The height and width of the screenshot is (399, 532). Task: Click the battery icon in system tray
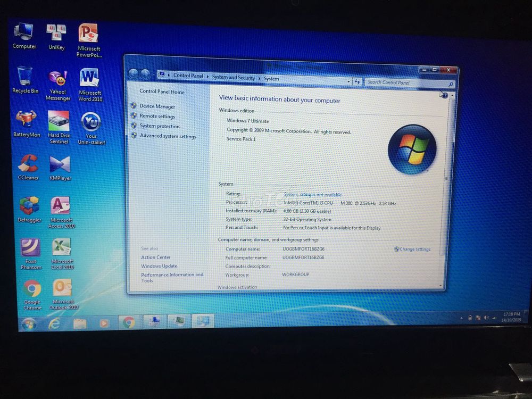point(470,318)
